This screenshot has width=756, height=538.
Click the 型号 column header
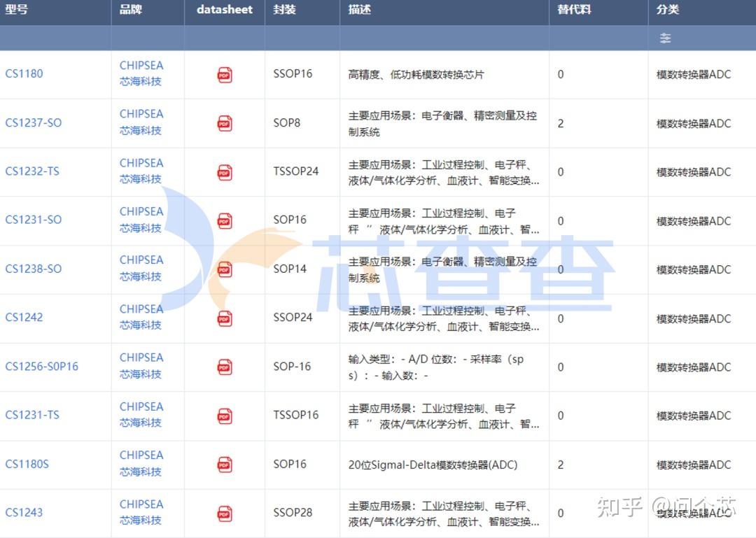pos(16,11)
